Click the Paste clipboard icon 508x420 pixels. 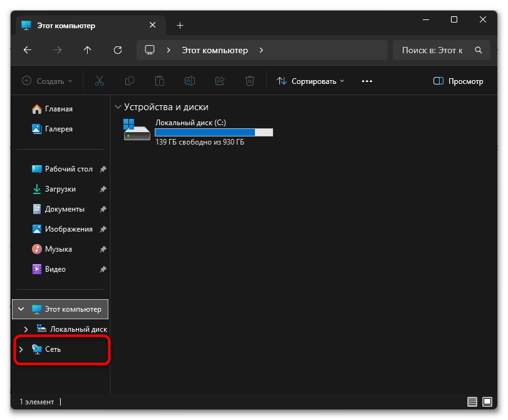tap(160, 81)
